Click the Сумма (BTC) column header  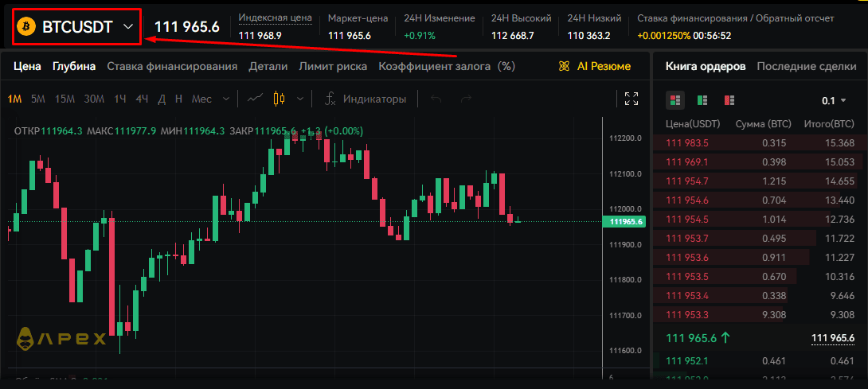763,124
